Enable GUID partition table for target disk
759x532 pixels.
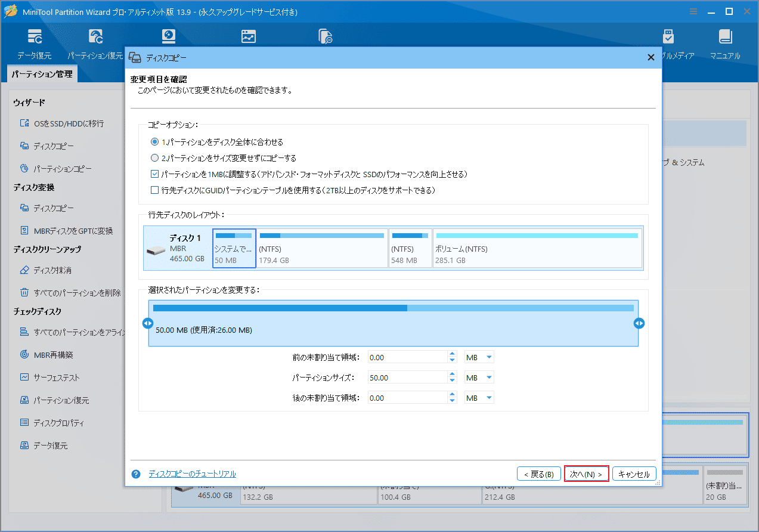tap(154, 190)
